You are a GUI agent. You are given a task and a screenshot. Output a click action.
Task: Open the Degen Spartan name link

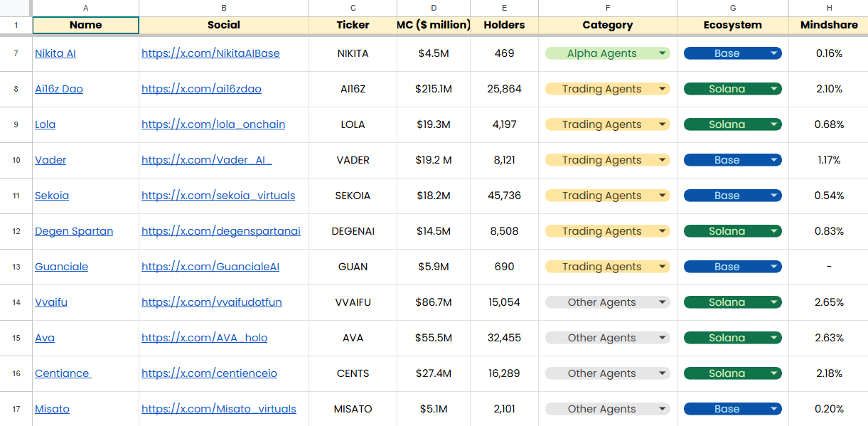click(x=74, y=231)
